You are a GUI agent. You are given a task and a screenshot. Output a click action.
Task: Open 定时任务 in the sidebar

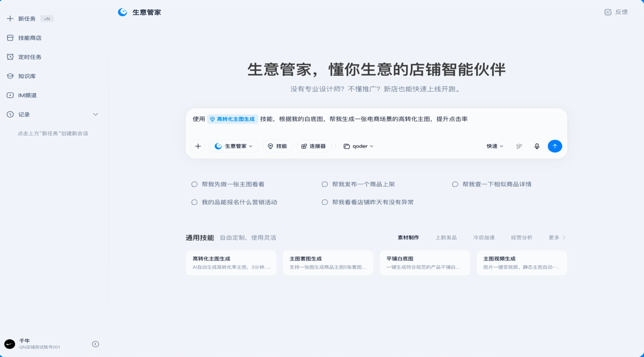pos(24,57)
